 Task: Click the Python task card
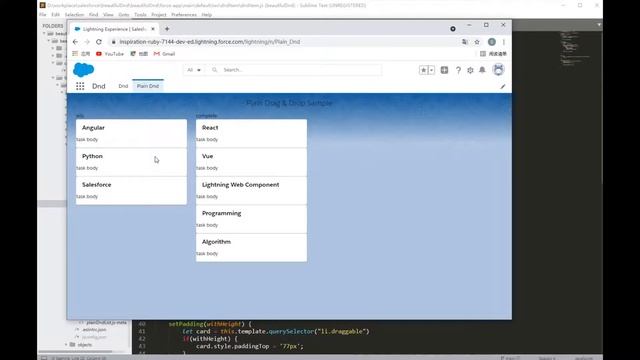131,162
